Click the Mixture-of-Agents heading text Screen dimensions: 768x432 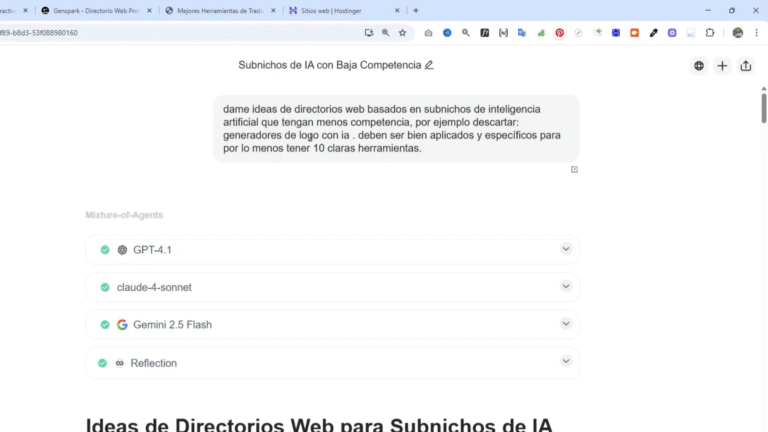[124, 215]
